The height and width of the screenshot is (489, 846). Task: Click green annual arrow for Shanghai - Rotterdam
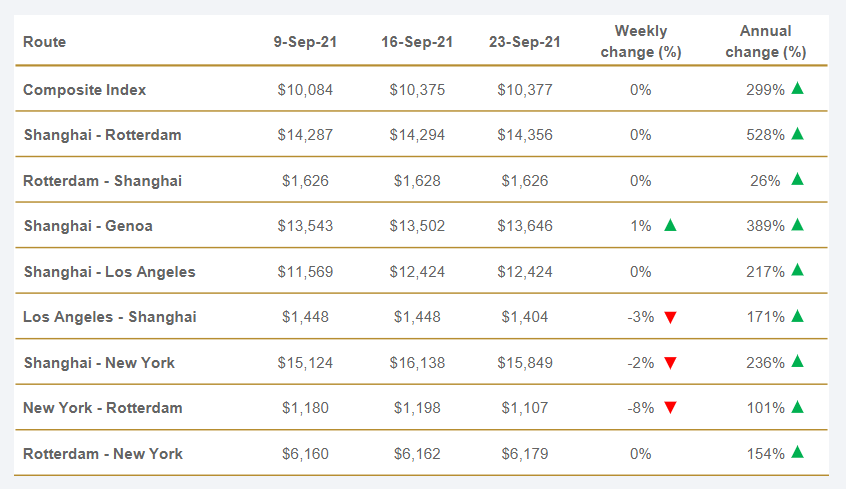click(797, 133)
